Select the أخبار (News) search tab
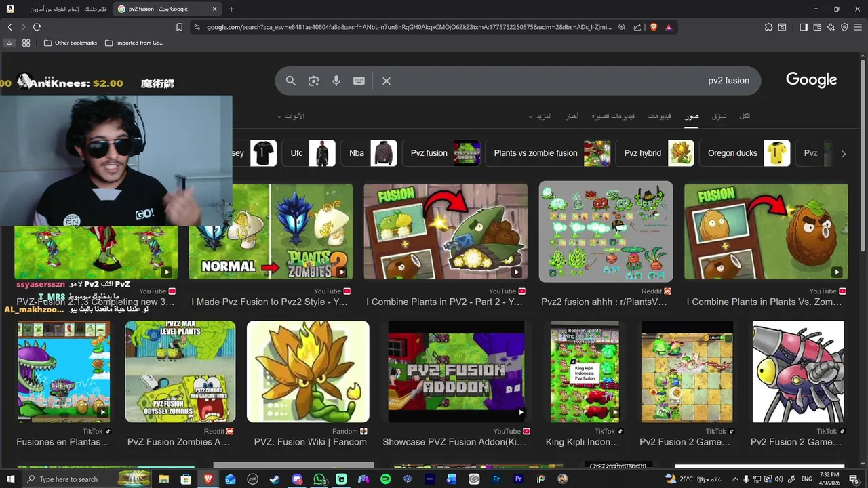This screenshot has height=488, width=868. pos(573,116)
